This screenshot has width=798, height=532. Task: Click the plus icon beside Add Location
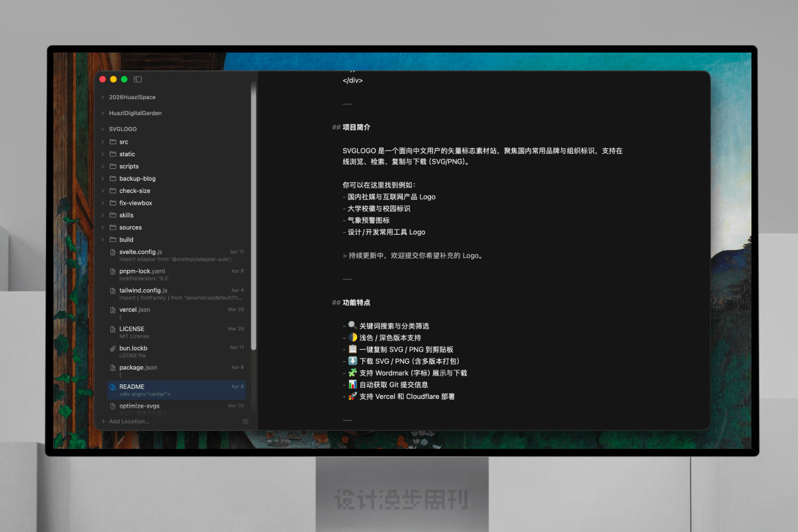coord(103,422)
